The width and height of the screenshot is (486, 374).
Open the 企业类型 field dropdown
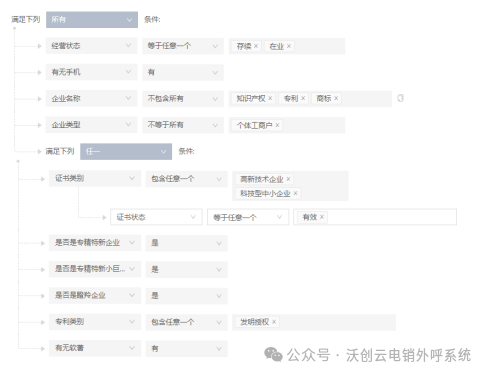tap(91, 125)
